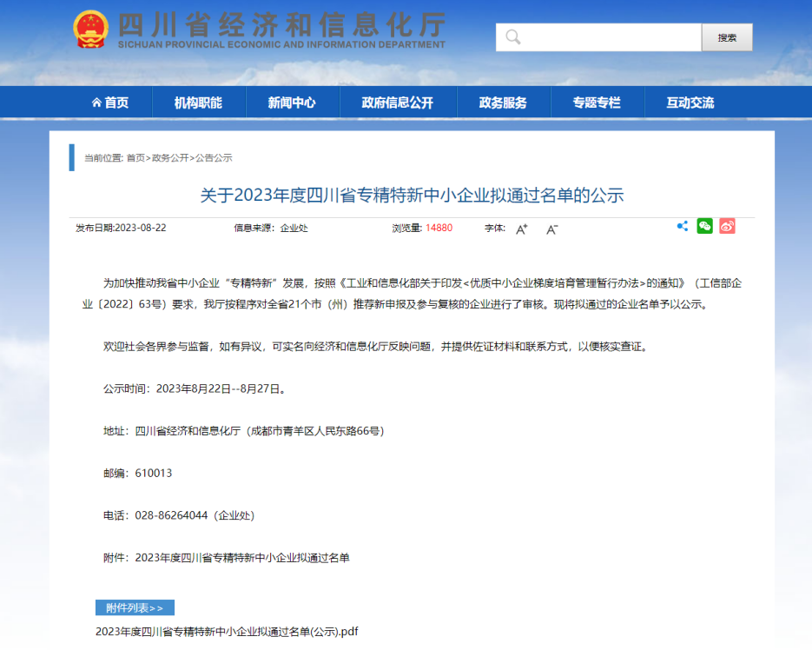
Task: Click the national emblem logo
Action: click(x=90, y=30)
